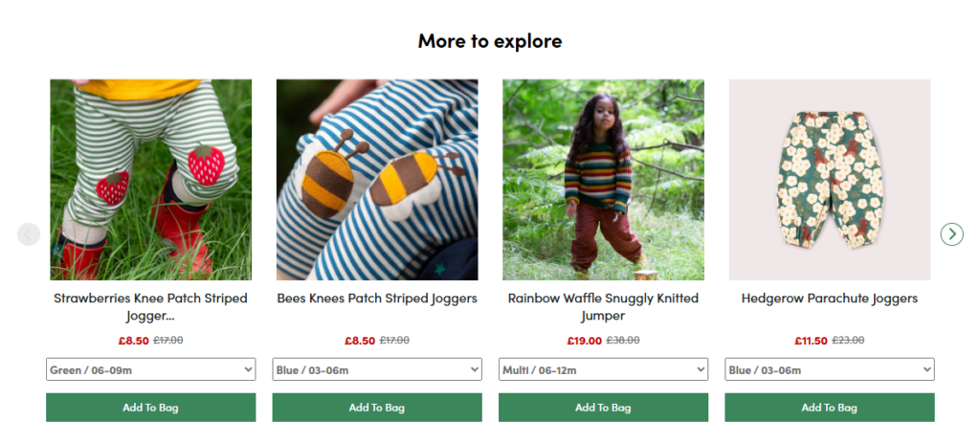View the rainbow striped jumper photo

pos(603,180)
